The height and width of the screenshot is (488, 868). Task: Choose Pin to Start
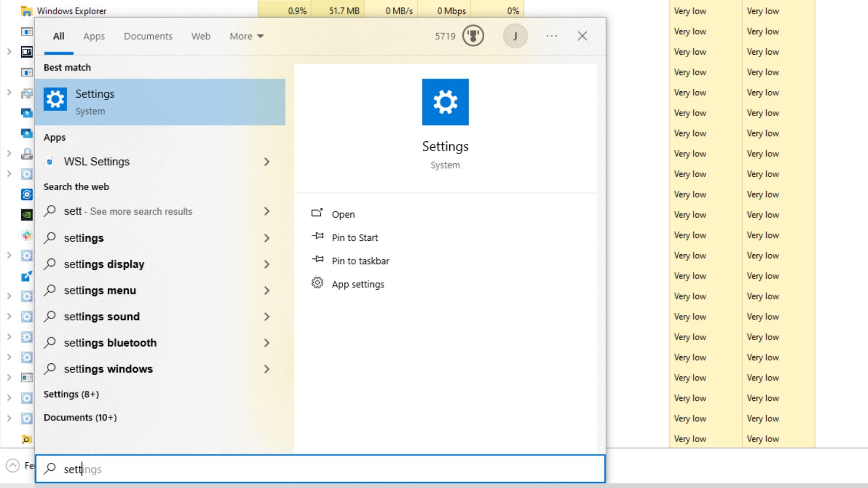point(355,238)
